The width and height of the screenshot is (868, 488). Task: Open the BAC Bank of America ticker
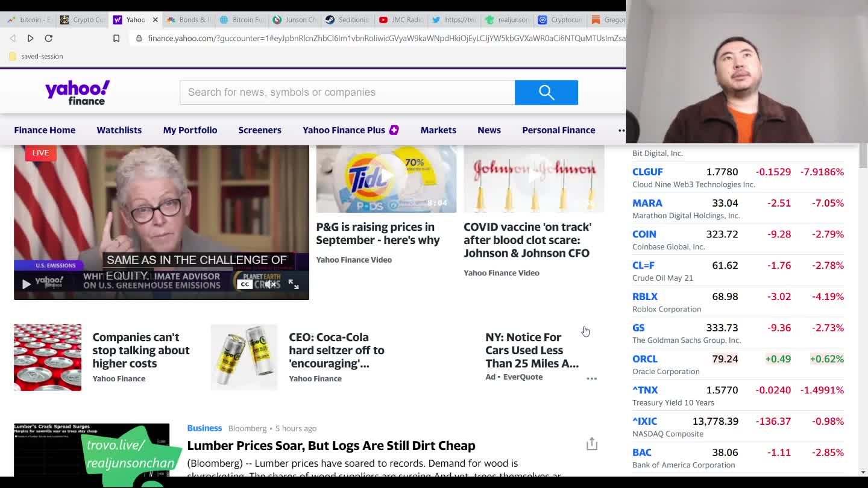point(642,452)
